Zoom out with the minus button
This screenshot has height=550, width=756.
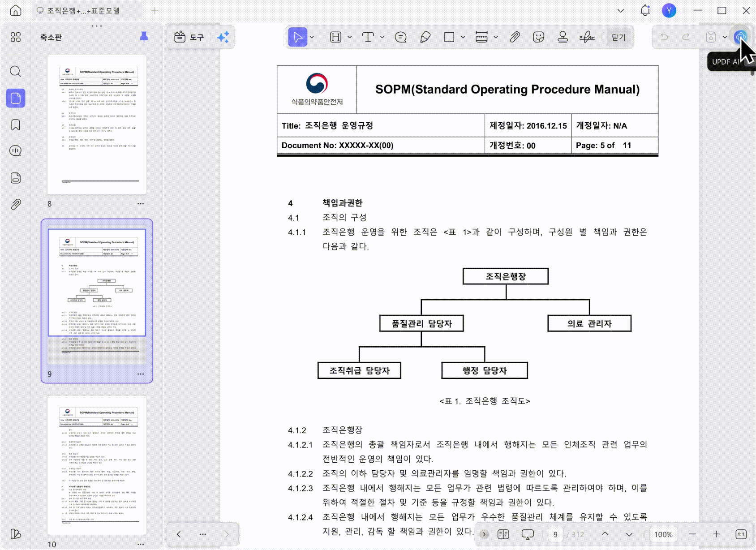click(692, 534)
